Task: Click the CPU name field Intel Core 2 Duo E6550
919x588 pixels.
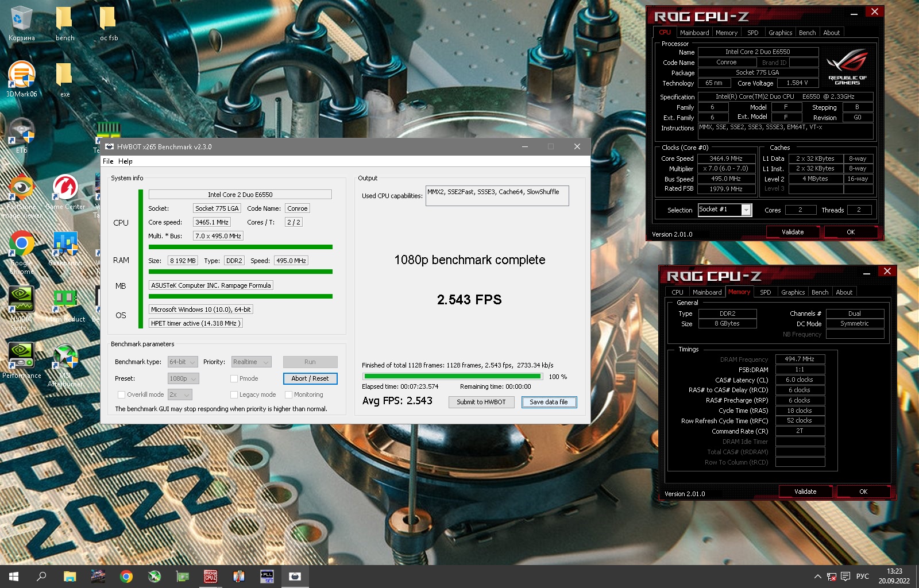Action: [240, 195]
